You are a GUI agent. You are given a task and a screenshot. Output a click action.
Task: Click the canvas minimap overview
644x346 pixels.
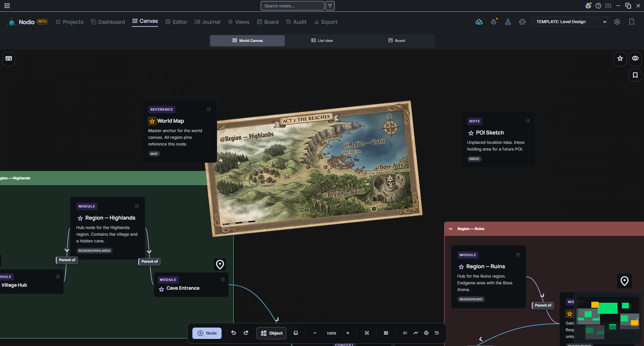(607, 319)
